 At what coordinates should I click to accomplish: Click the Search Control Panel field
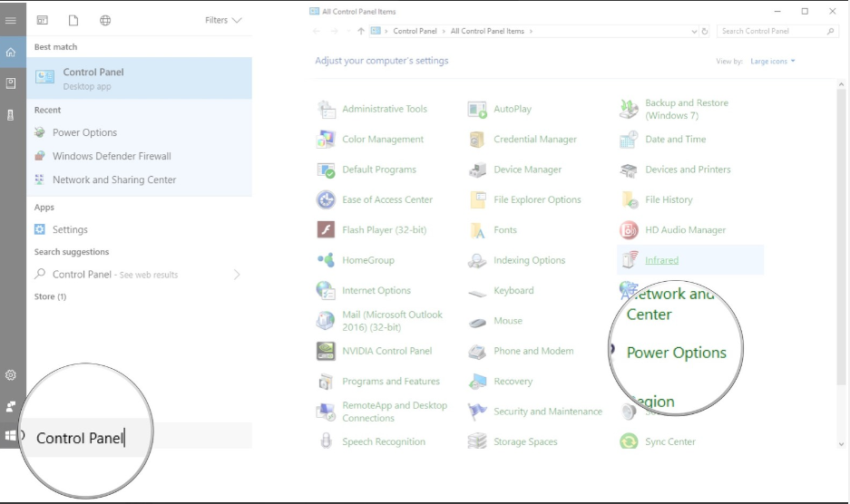(771, 31)
